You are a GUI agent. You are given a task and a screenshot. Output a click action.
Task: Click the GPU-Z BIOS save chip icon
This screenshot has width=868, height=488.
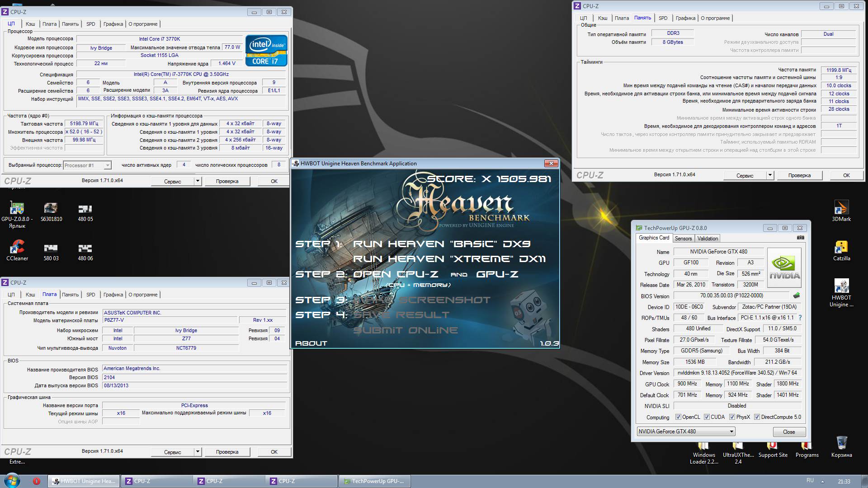[x=797, y=296]
